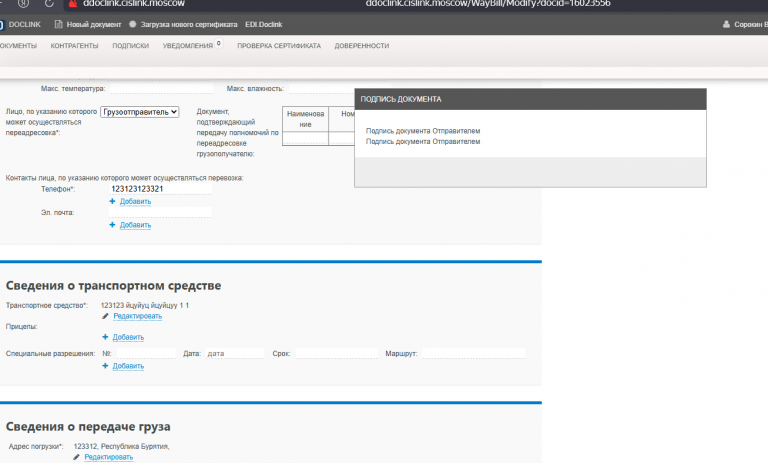Focus the Срок input field
The image size is (768, 463).
(336, 353)
